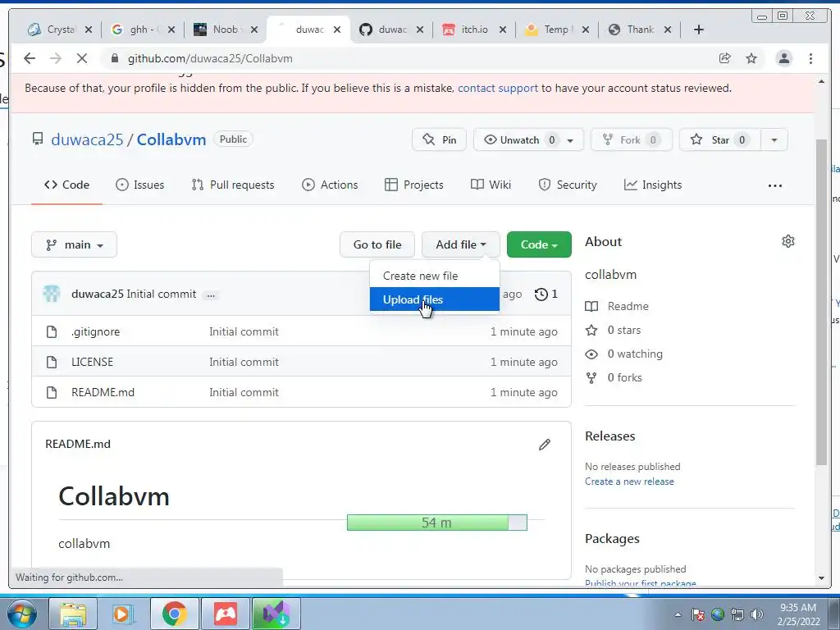Open the repo nav overflow three-dots menu
This screenshot has width=840, height=630.
click(x=774, y=185)
